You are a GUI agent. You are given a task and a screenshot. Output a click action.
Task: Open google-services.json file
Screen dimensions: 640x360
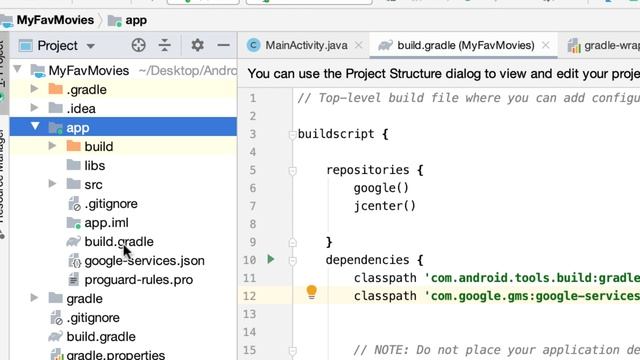click(x=144, y=261)
